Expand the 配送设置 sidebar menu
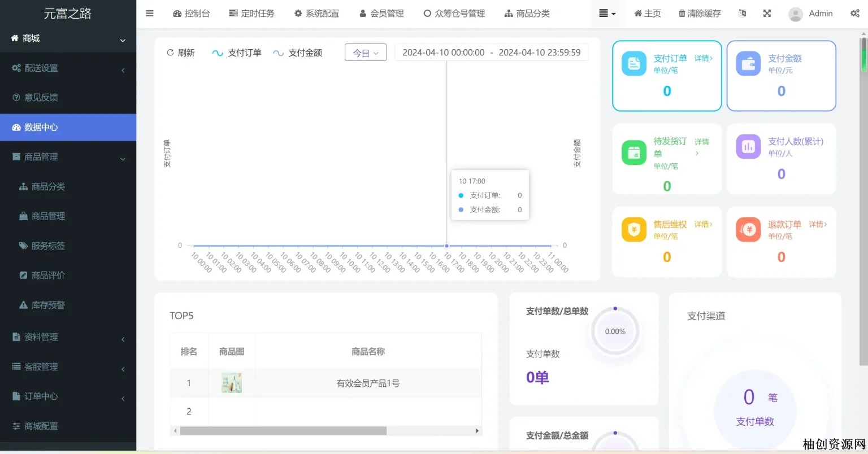Screen dimensions: 868x454 click(x=68, y=68)
